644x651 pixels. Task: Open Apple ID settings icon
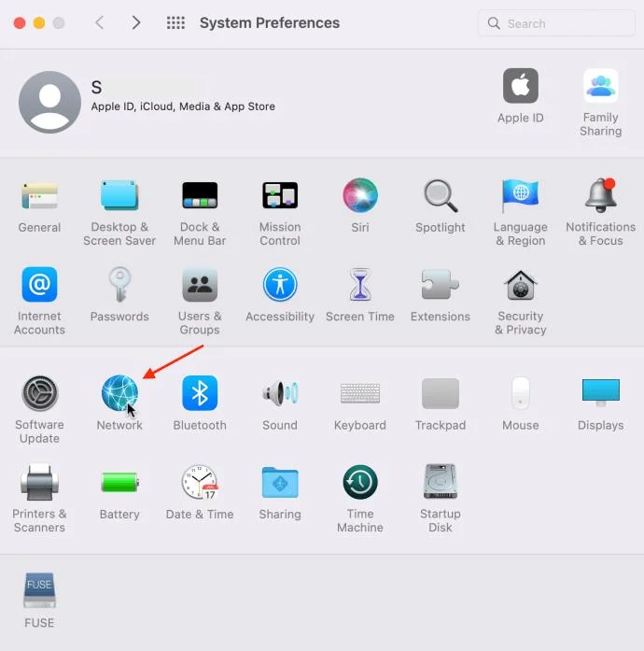click(521, 86)
